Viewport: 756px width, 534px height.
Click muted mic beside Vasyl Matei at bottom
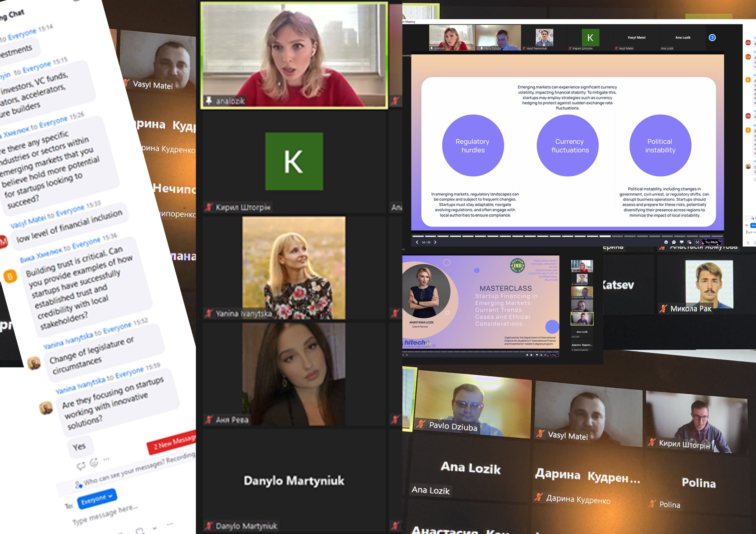[540, 433]
